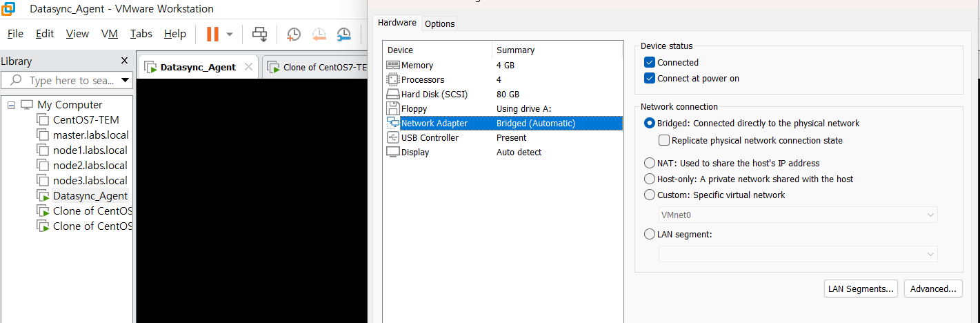The height and width of the screenshot is (323, 980).
Task: Open the VM menu
Action: pos(110,34)
